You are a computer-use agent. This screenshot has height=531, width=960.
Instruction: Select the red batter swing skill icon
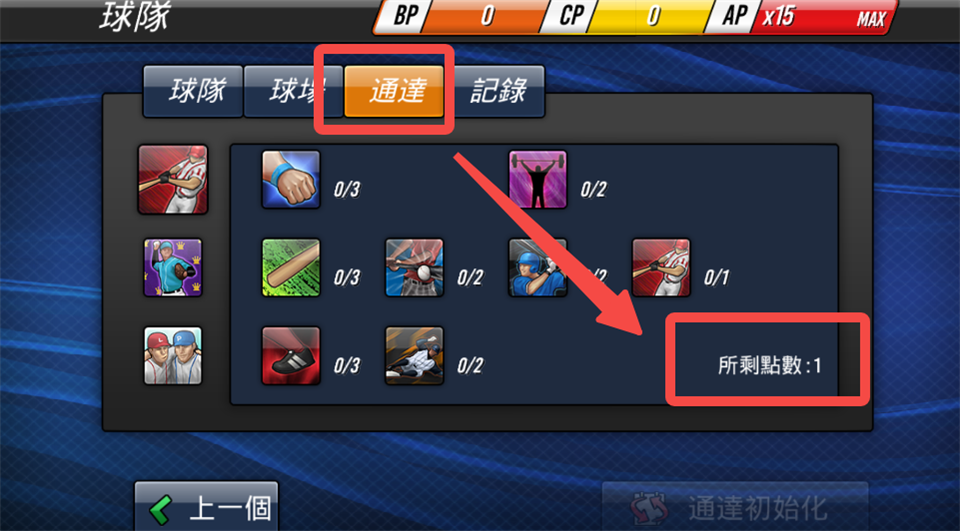point(661,268)
